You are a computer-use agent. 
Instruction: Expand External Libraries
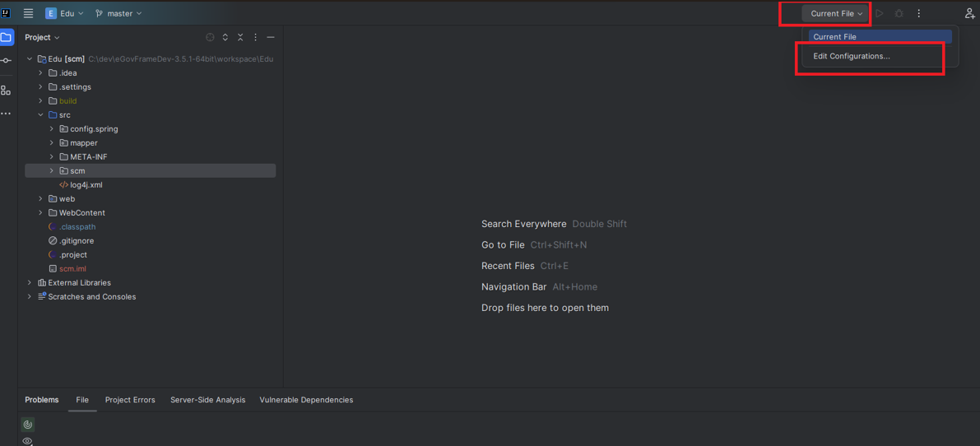pyautogui.click(x=30, y=282)
